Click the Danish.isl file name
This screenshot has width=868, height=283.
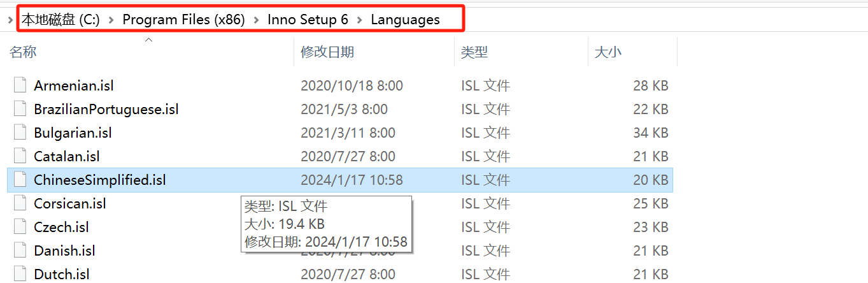(64, 250)
